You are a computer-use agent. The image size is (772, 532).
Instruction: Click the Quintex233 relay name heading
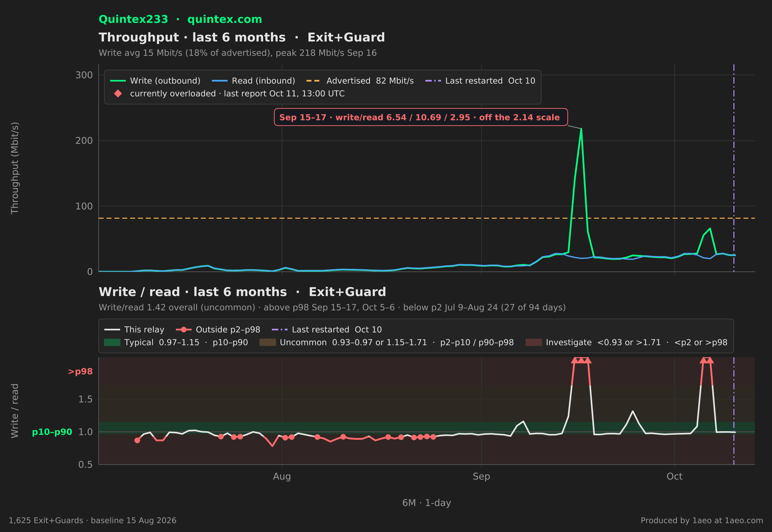click(133, 19)
